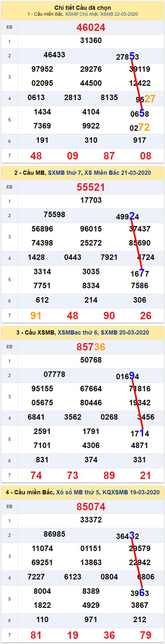Click first prize number 33372

tap(91, 520)
